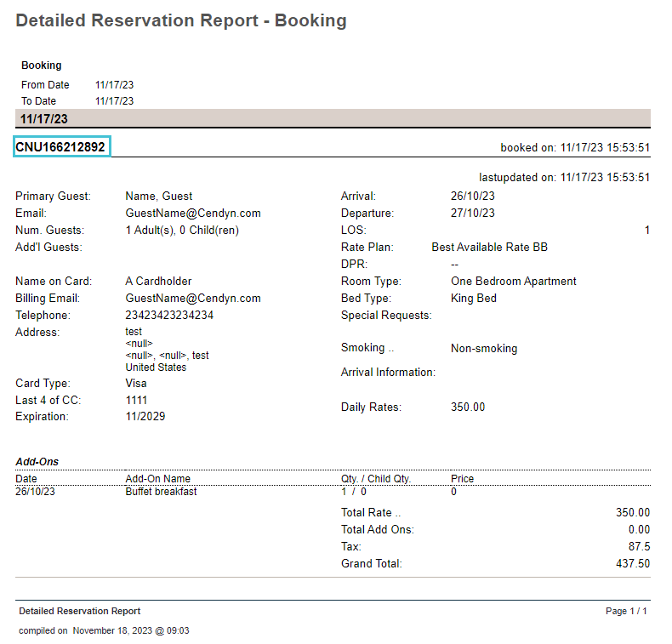Click the Qty. / Child Qty. column header
This screenshot has height=644, width=672.
(x=376, y=479)
